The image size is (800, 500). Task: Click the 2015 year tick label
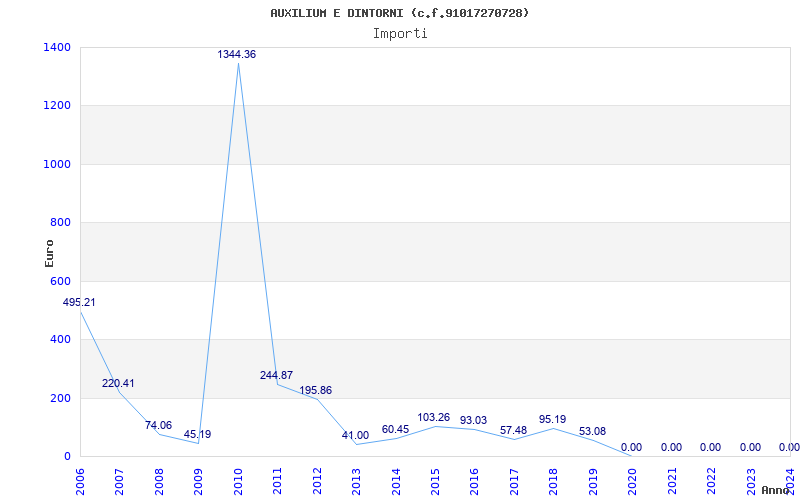coord(435,482)
